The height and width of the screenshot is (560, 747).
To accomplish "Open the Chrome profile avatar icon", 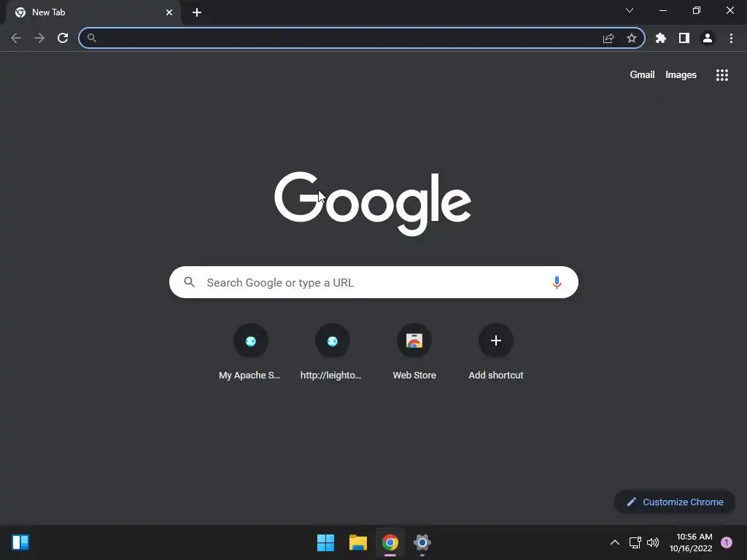I will (708, 38).
